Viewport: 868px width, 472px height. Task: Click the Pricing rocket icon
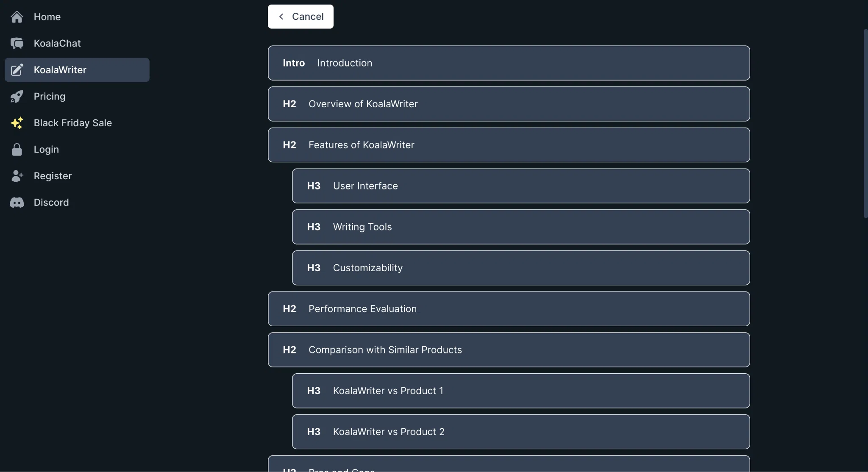[17, 97]
